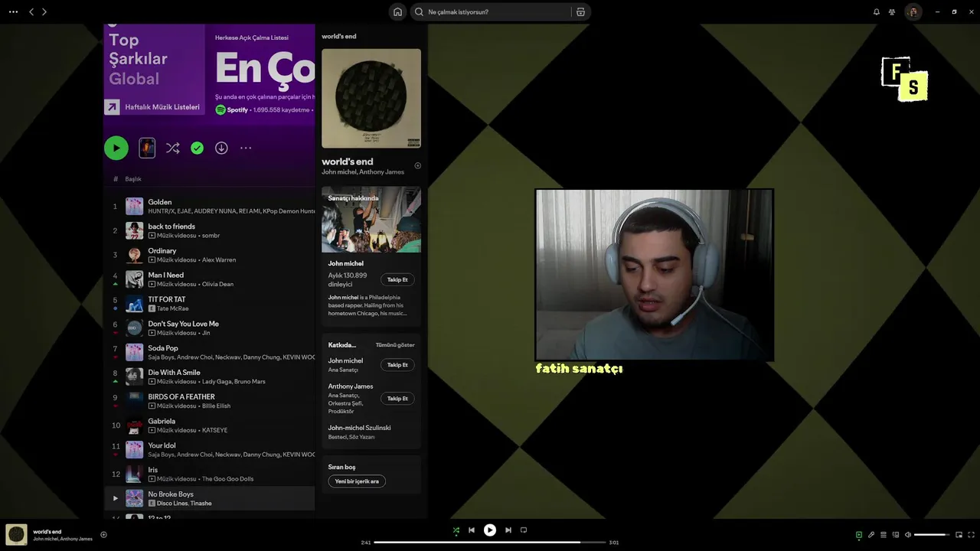The height and width of the screenshot is (551, 980).
Task: Enable shuffle for the playlist
Action: 173,148
